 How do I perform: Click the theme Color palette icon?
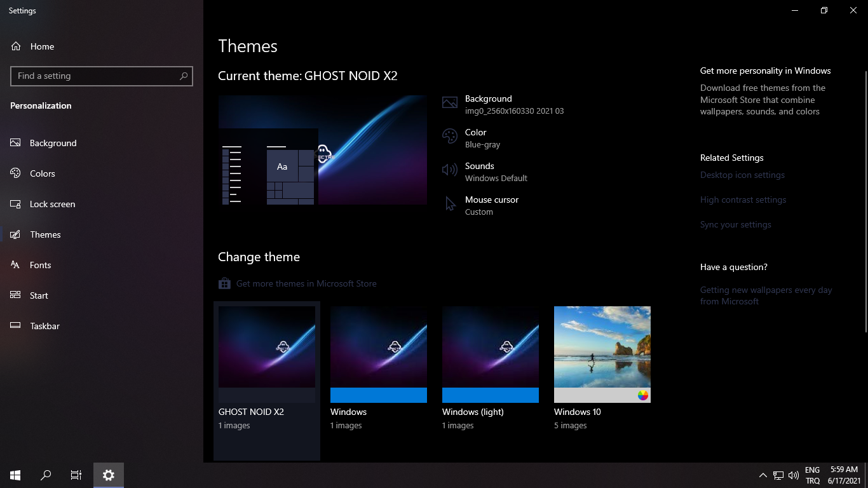coord(450,137)
